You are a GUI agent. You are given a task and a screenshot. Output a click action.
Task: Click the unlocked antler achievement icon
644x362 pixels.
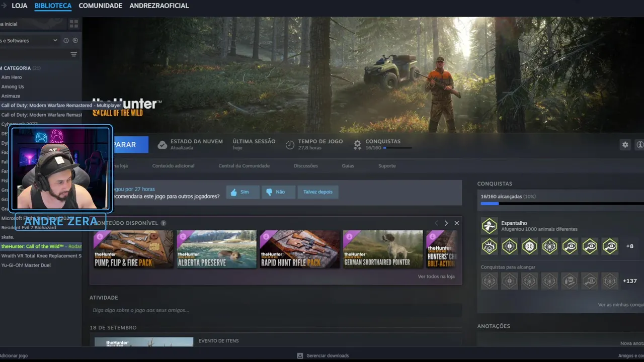[489, 246]
